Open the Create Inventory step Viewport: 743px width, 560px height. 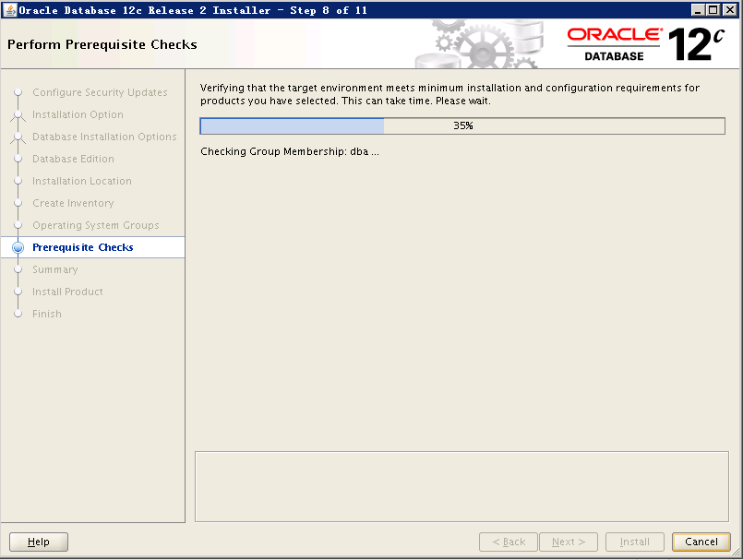point(73,203)
